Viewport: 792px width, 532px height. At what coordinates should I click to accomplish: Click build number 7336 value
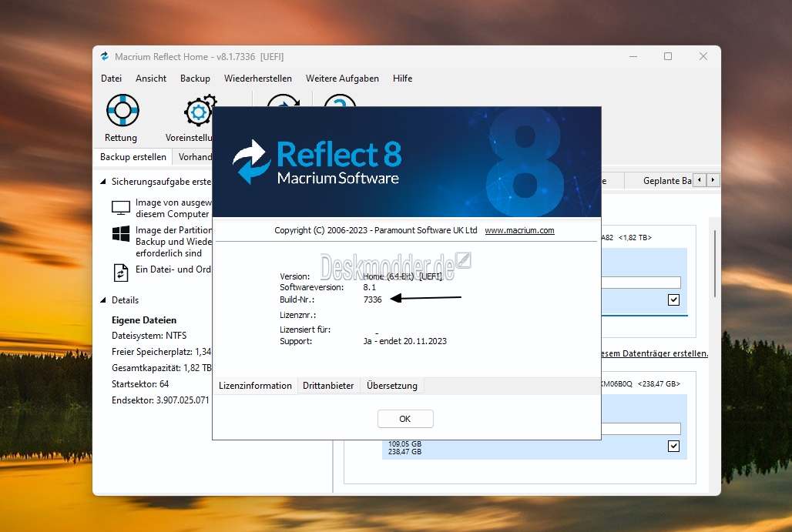pos(372,299)
